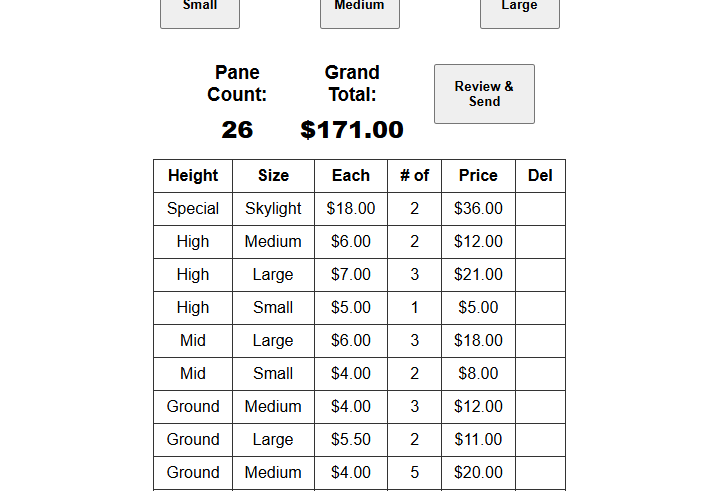This screenshot has height=491, width=707.
Task: Click the $18.00 price in Mid Large row
Action: 478,340
